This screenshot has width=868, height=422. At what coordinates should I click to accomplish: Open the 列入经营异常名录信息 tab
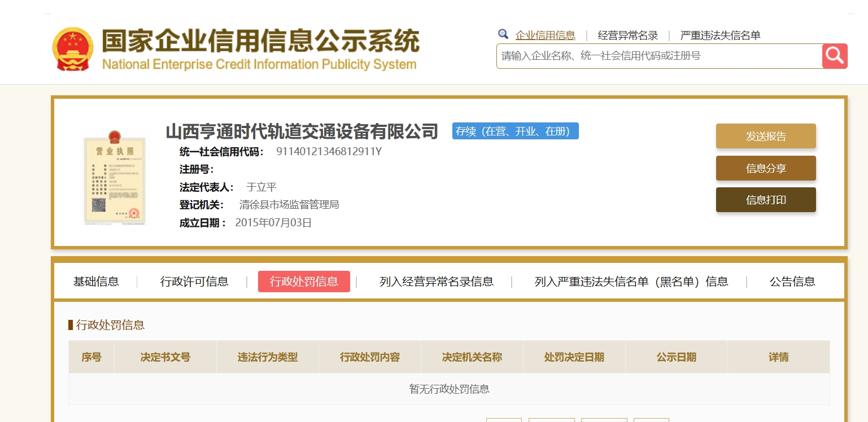[x=436, y=282]
